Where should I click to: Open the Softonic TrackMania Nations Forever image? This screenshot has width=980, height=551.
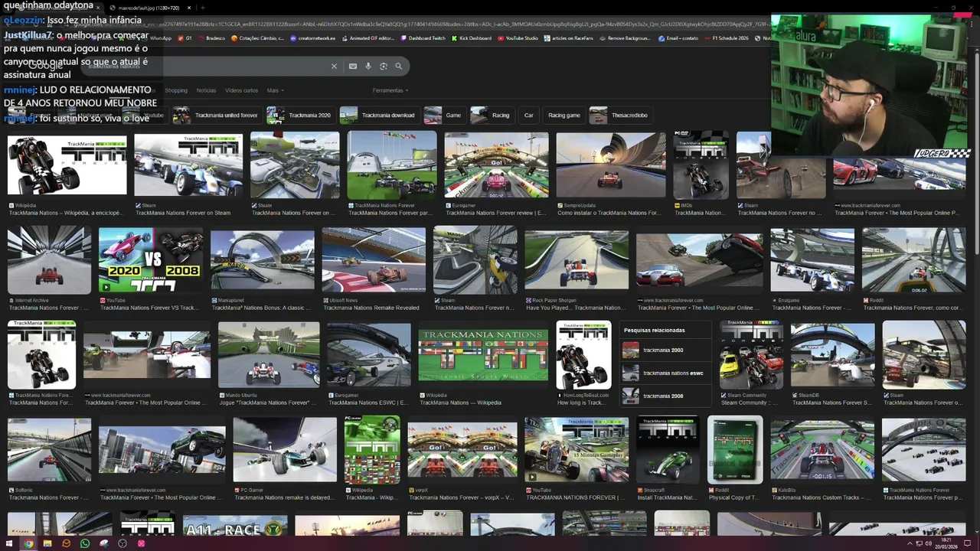click(x=49, y=449)
